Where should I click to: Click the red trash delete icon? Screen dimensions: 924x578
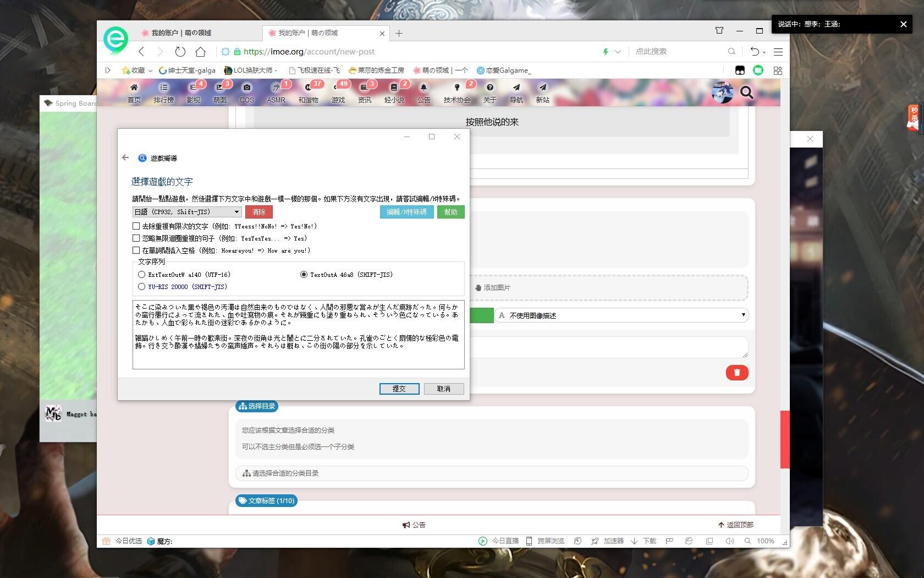coord(737,373)
